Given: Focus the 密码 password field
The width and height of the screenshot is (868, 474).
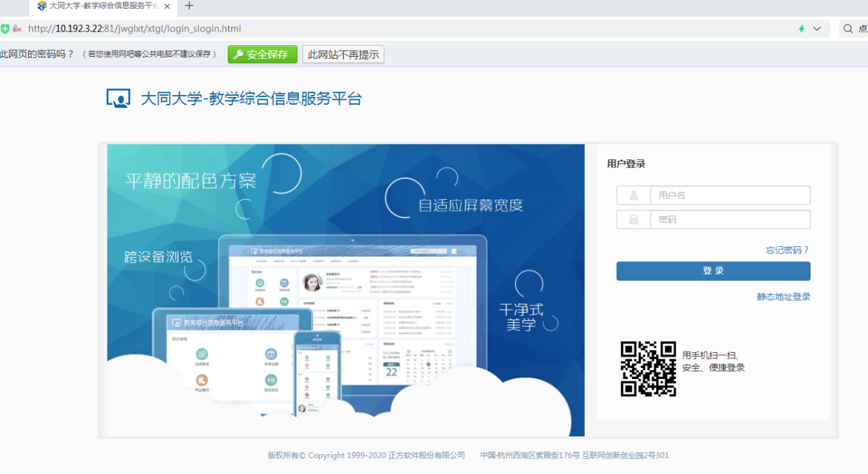Looking at the screenshot, I should click(x=729, y=220).
